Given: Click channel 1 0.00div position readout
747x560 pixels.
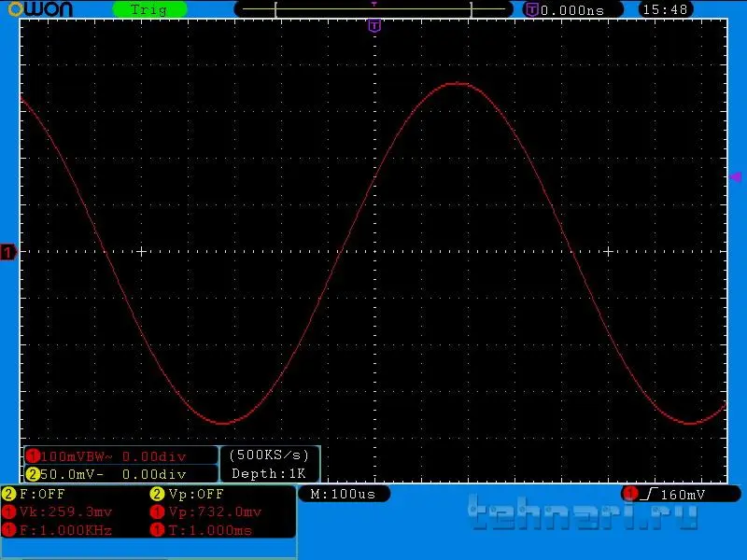Looking at the screenshot, I should (x=154, y=456).
